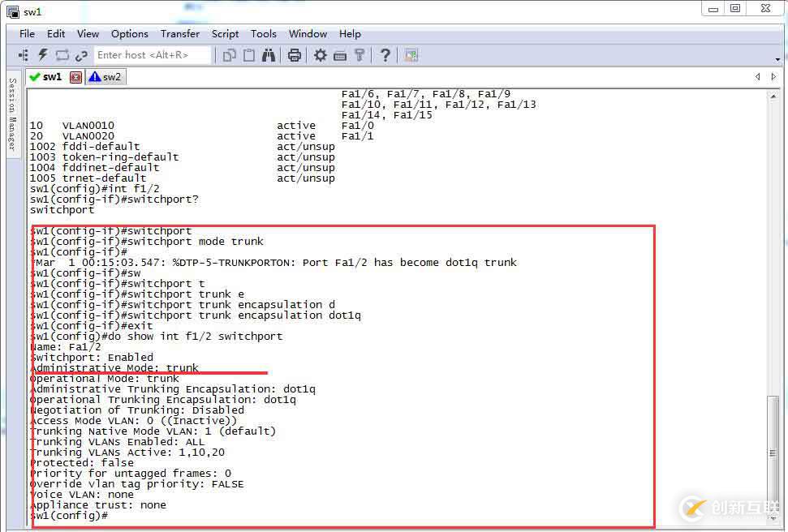Click the Quick Connect lightning icon
Screen dimensions: 788x532
point(43,55)
